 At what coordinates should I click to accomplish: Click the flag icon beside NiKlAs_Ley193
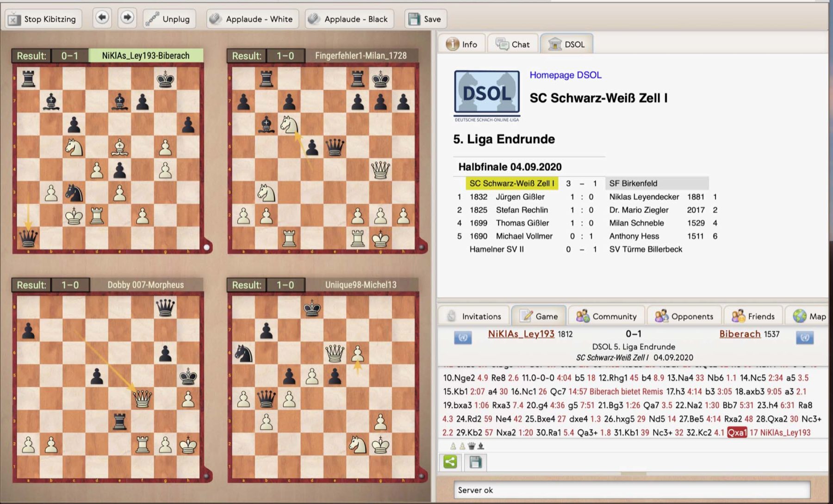(462, 338)
